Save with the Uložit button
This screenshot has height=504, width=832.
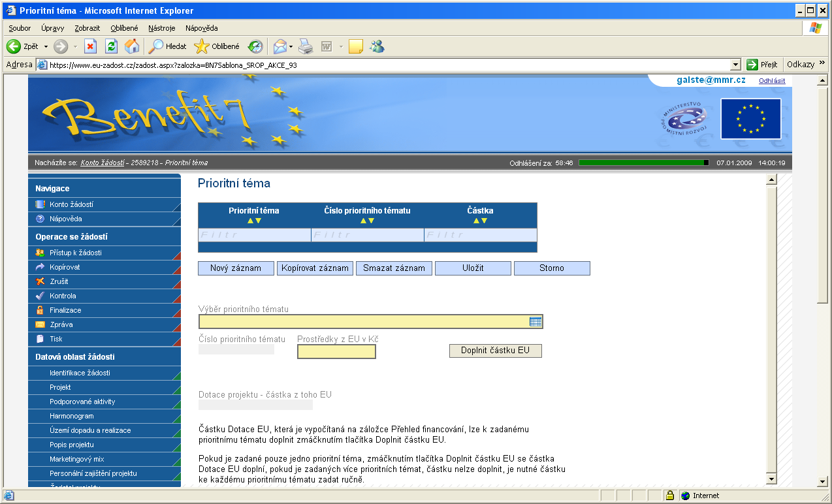pyautogui.click(x=473, y=268)
